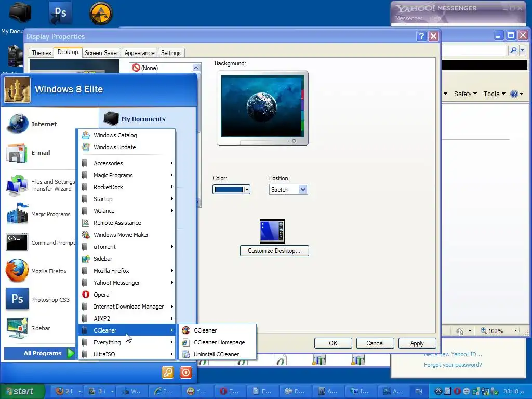Open AIMP desktop shortcut icon
Image resolution: width=532 pixels, height=399 pixels.
click(x=101, y=13)
